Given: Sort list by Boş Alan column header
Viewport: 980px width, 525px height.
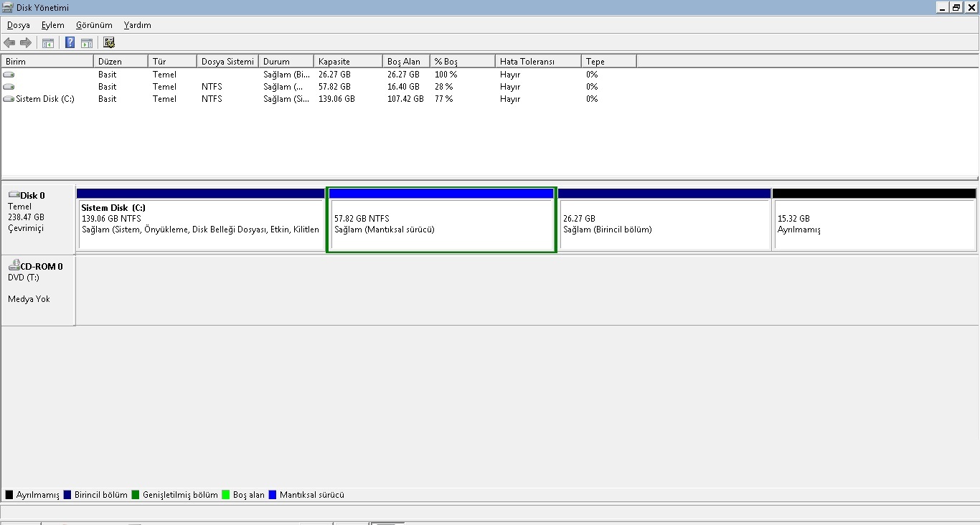Looking at the screenshot, I should pyautogui.click(x=406, y=62).
